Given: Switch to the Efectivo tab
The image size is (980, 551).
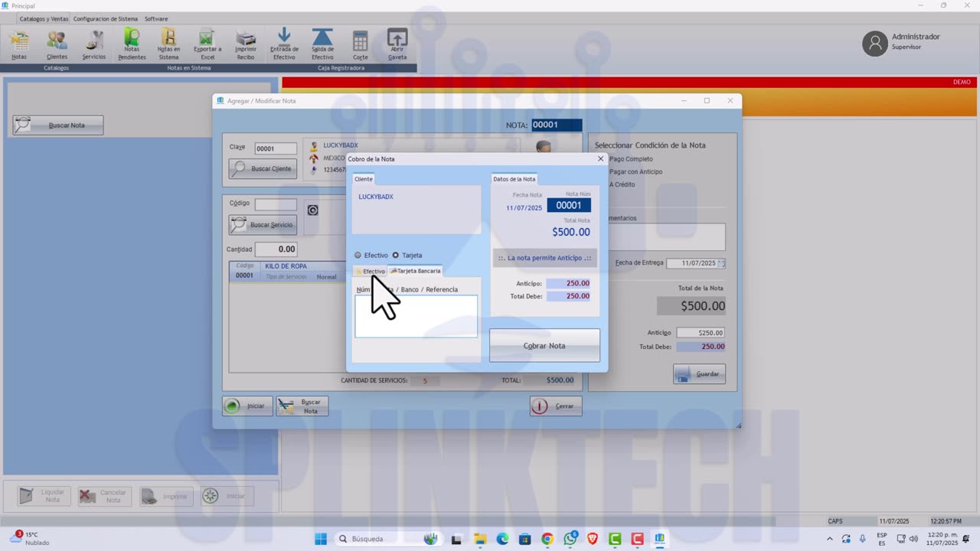Looking at the screenshot, I should [370, 271].
